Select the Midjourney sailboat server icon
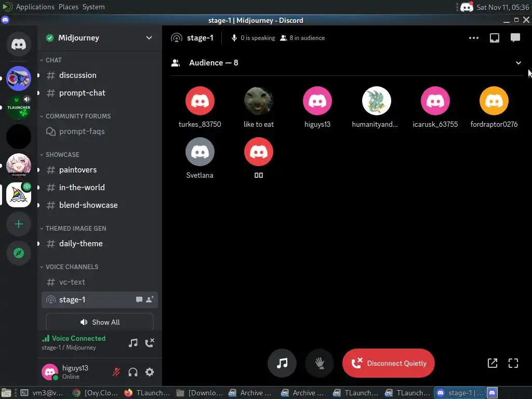 coord(19,195)
